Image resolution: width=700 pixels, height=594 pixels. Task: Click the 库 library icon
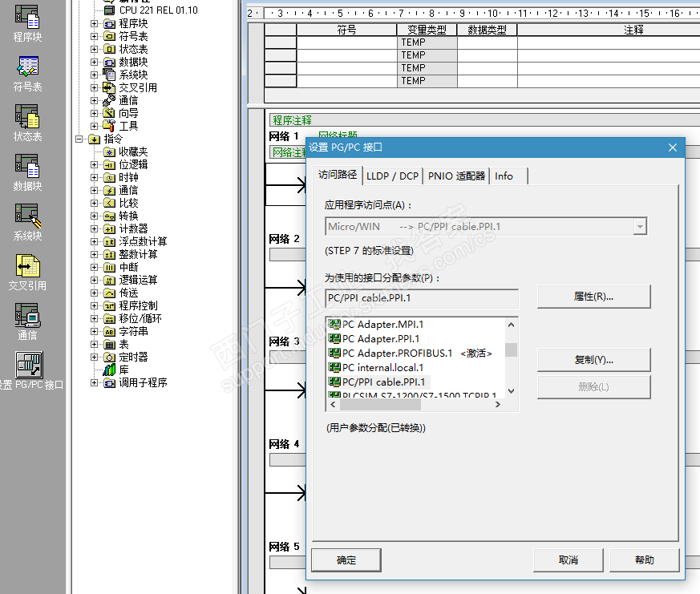click(x=109, y=370)
